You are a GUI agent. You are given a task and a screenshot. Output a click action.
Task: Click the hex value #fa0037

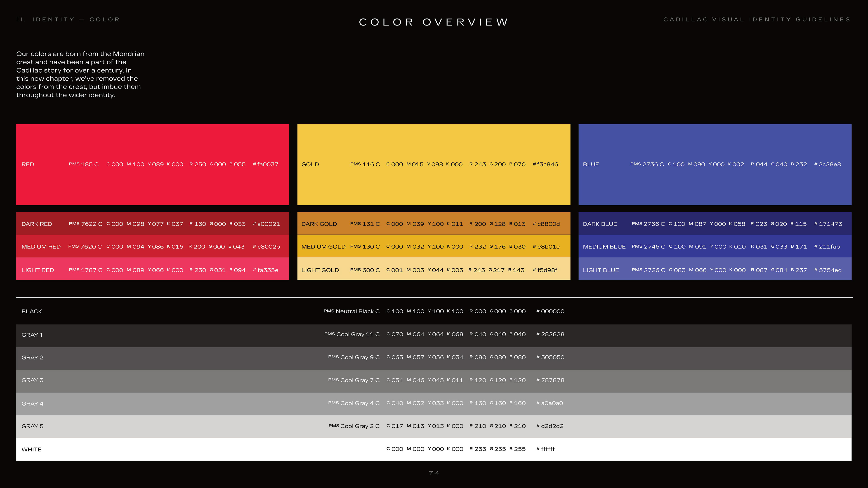(x=266, y=164)
